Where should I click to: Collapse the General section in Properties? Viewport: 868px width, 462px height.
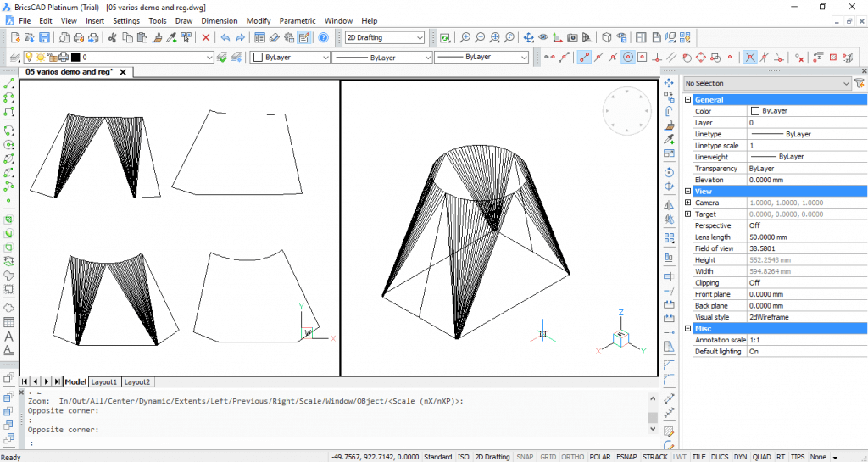(688, 99)
